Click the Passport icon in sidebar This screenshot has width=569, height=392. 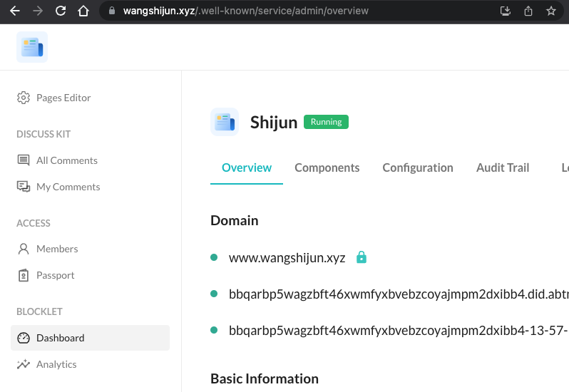[x=24, y=275]
